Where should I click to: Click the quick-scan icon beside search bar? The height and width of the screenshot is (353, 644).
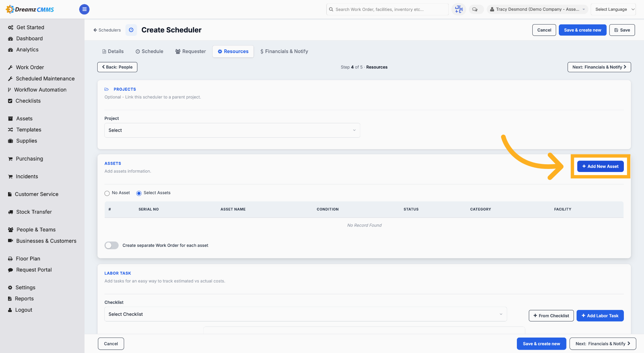[459, 9]
